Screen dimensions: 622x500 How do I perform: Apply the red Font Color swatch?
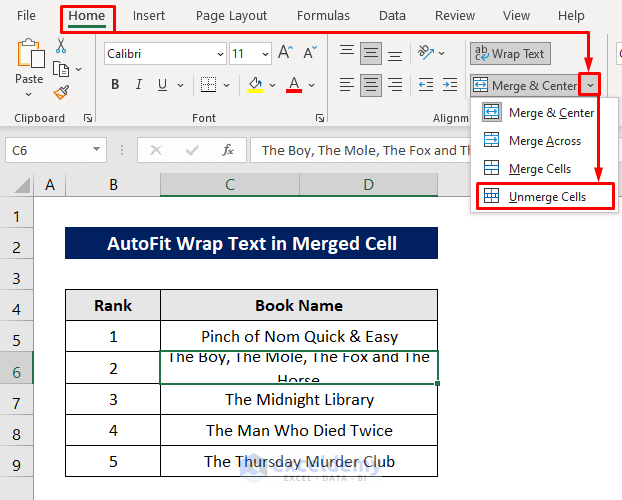click(294, 85)
